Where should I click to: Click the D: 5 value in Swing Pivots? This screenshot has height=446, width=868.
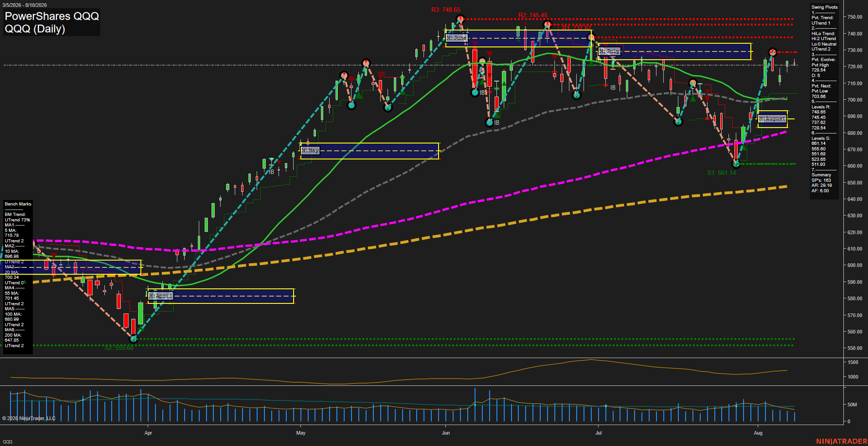(x=816, y=76)
